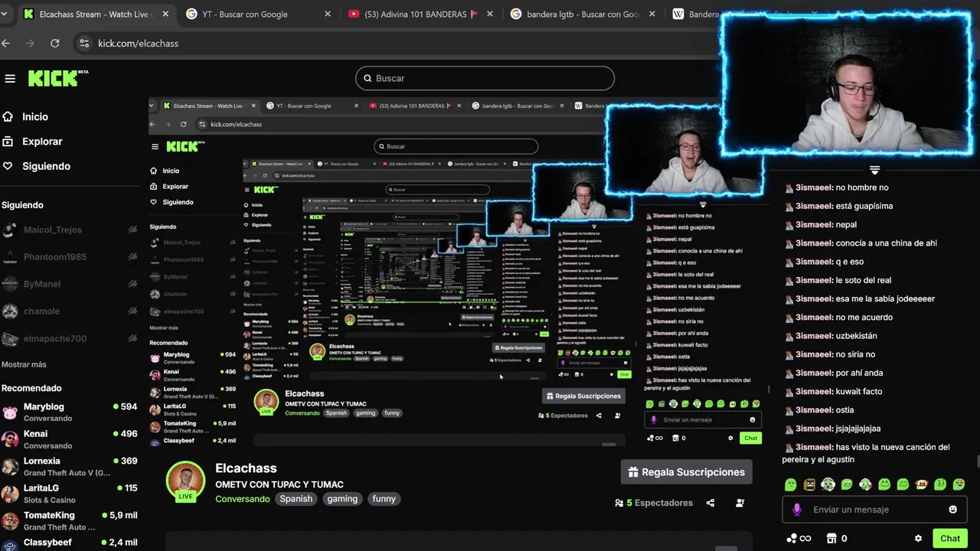
Task: Click Kenai's avatar in Recomendado
Action: click(x=10, y=439)
